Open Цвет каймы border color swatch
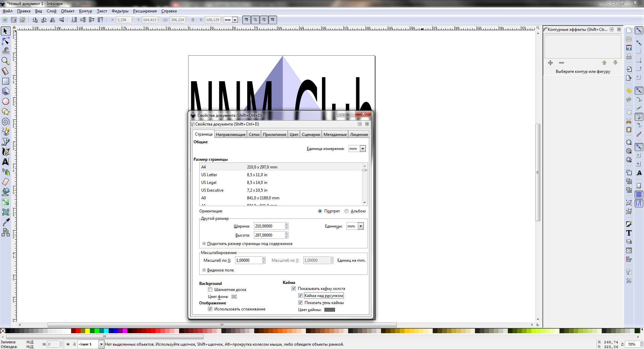 coord(330,310)
